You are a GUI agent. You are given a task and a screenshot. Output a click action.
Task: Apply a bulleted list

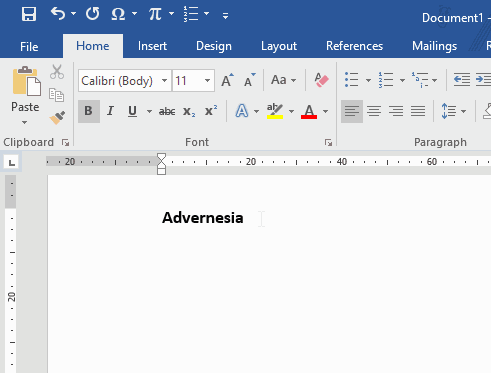[x=352, y=80]
